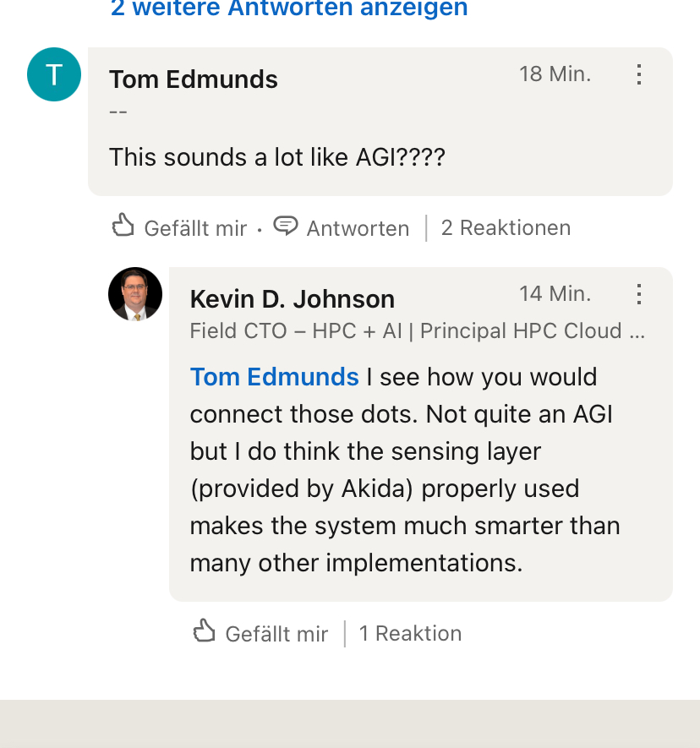This screenshot has width=700, height=748.
Task: Click the "14 Min." timestamp
Action: [555, 294]
